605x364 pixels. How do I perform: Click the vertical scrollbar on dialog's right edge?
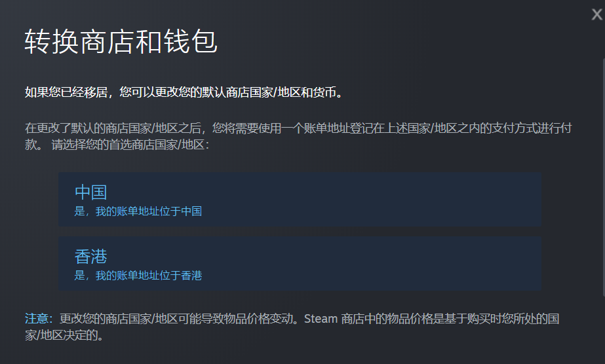point(604,177)
